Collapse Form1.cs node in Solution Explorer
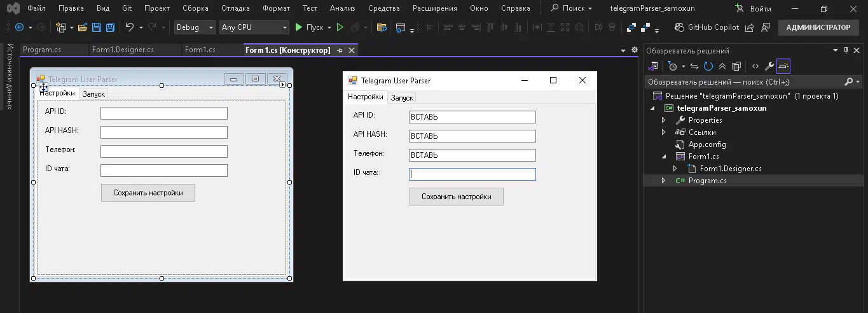The width and height of the screenshot is (868, 313). [663, 156]
